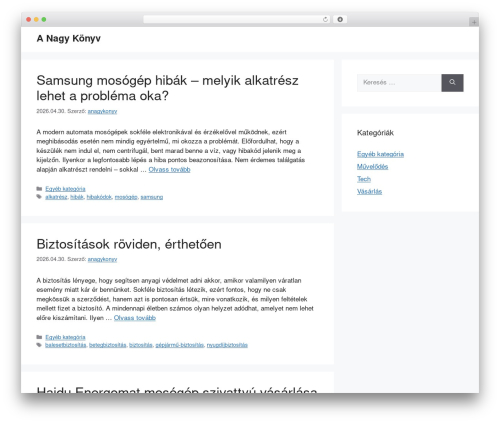The width and height of the screenshot is (500, 423).
Task: Open the A Nagy Könyv site title
Action: point(69,39)
